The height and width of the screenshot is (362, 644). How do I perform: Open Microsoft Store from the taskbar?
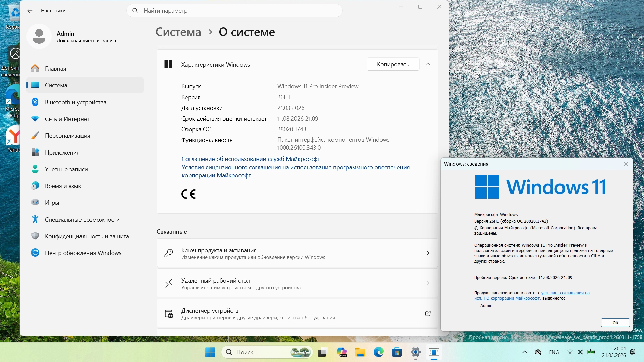[x=397, y=352]
